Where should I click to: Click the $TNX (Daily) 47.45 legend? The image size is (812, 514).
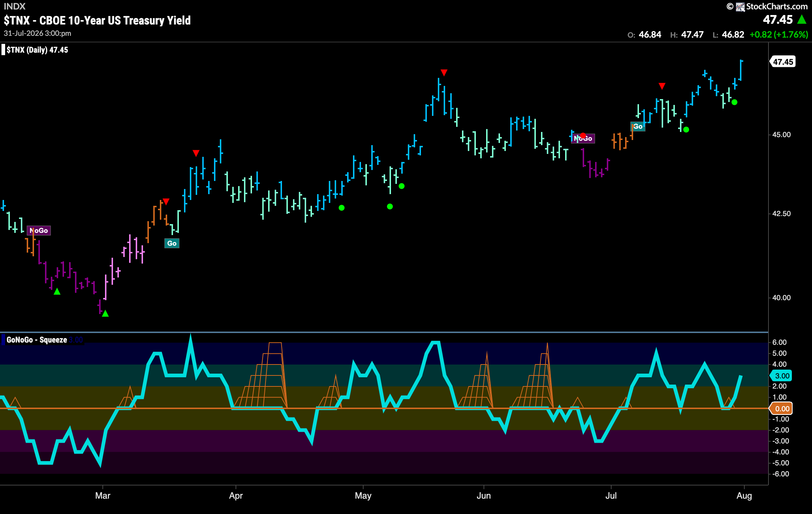pos(37,50)
